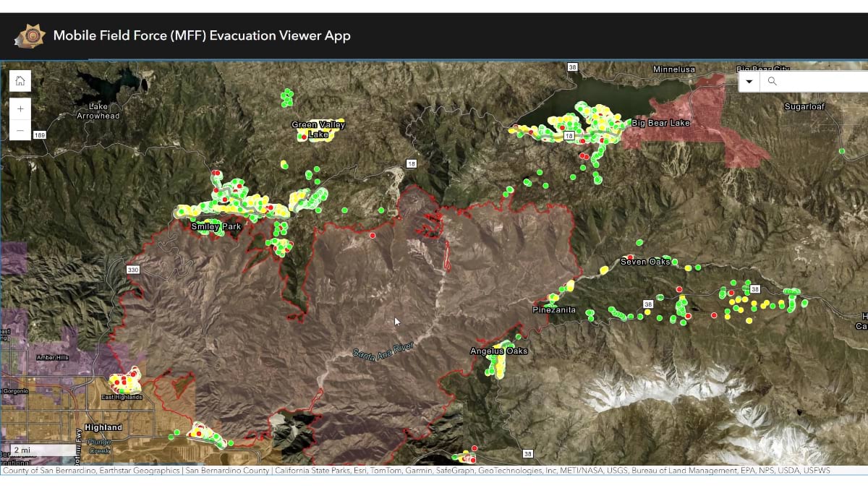The height and width of the screenshot is (488, 868).
Task: Select a red status point near Seven Oaks
Action: [631, 257]
